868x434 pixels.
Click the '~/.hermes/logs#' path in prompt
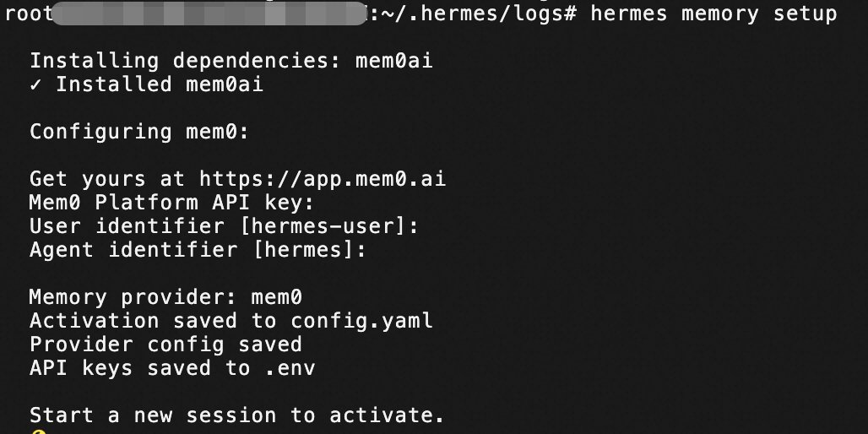pyautogui.click(x=478, y=14)
